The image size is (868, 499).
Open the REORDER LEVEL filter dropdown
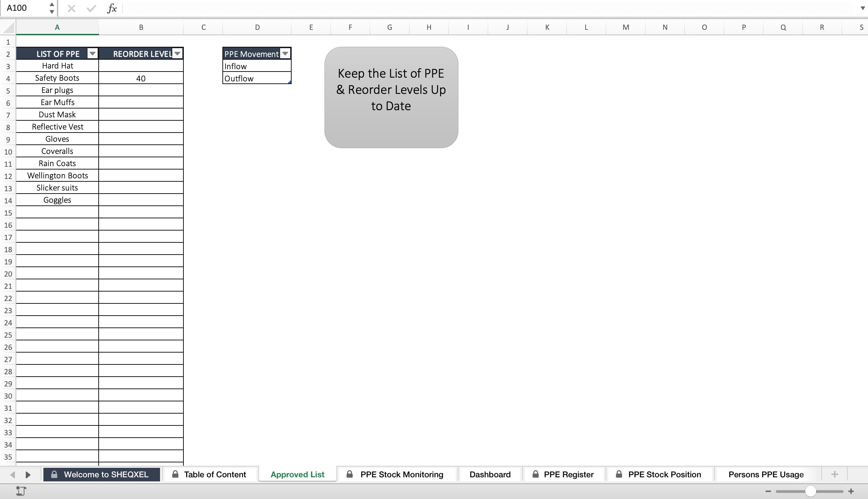[x=177, y=54]
